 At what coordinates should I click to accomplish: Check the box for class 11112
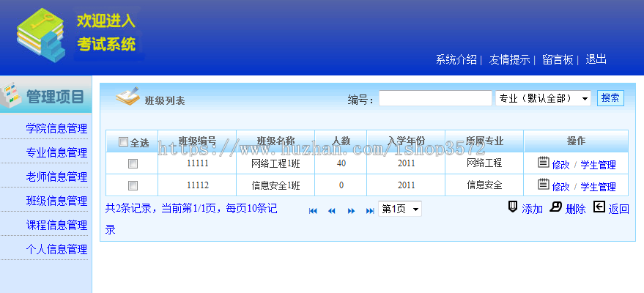pos(133,186)
